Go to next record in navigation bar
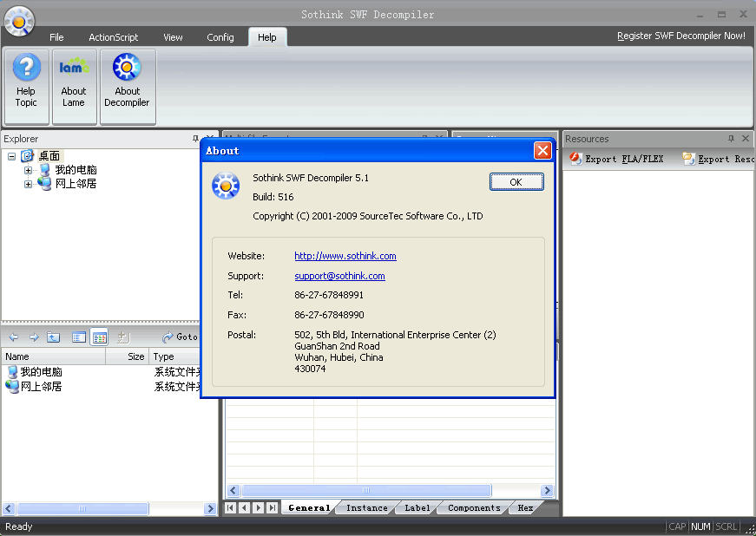The height and width of the screenshot is (536, 756). pos(259,507)
